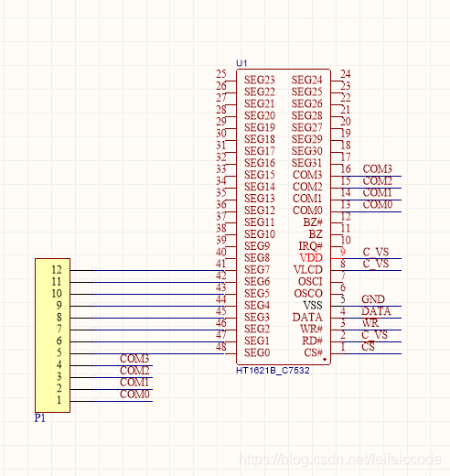This screenshot has width=450, height=476.
Task: Select the COM0 pin name inside U1
Action: click(x=307, y=211)
